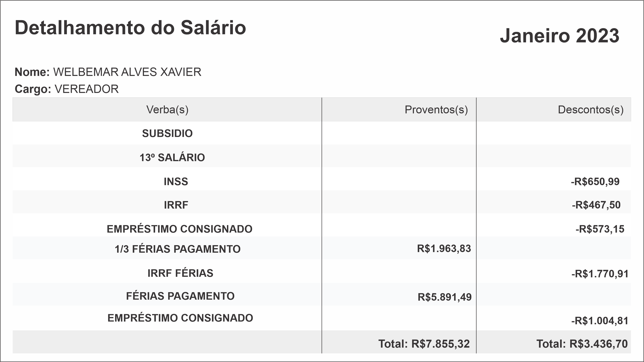Viewport: 644px width, 362px height.
Task: Click the R$5.891,49 vacation payment amount
Action: (x=445, y=297)
